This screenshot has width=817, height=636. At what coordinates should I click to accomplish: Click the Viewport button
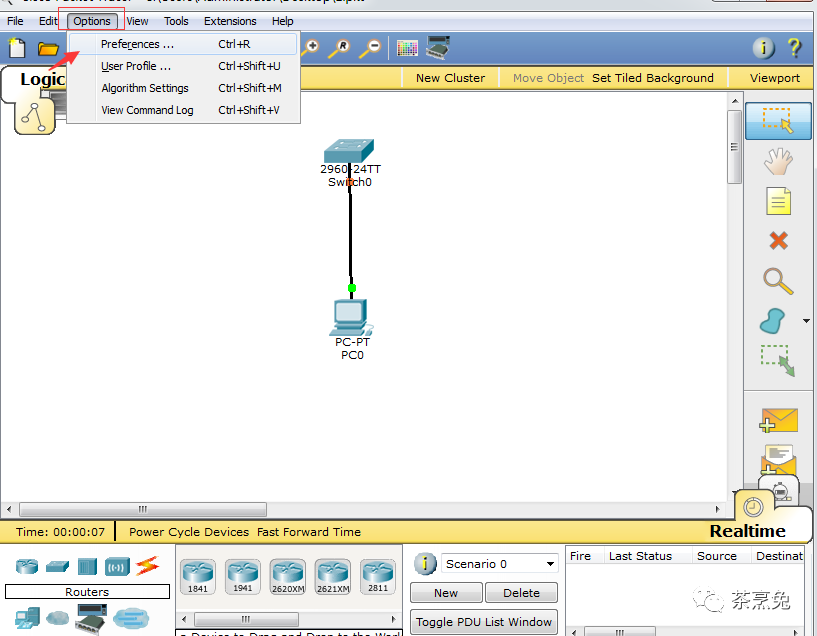click(774, 78)
